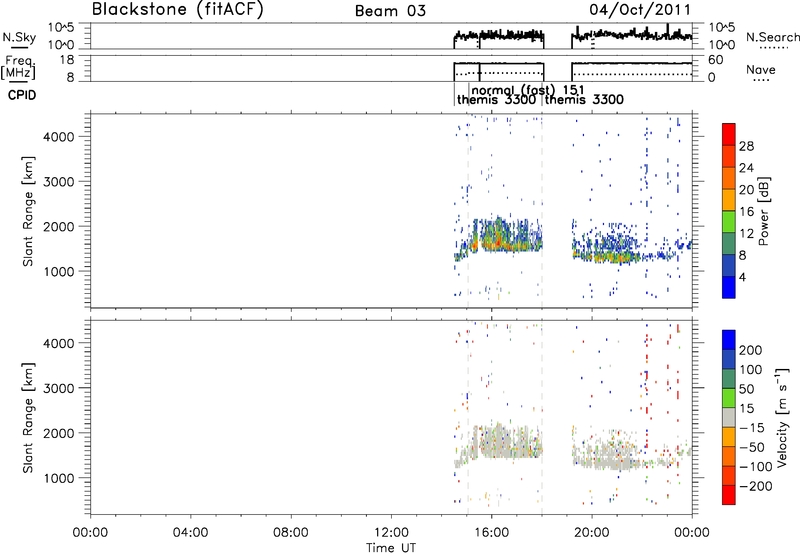Click the "Nave" legend label
The width and height of the screenshot is (800, 554).
pos(761,70)
